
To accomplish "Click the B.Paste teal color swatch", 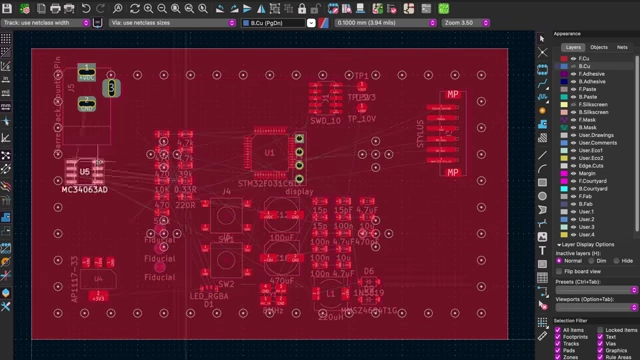I will coord(564,97).
